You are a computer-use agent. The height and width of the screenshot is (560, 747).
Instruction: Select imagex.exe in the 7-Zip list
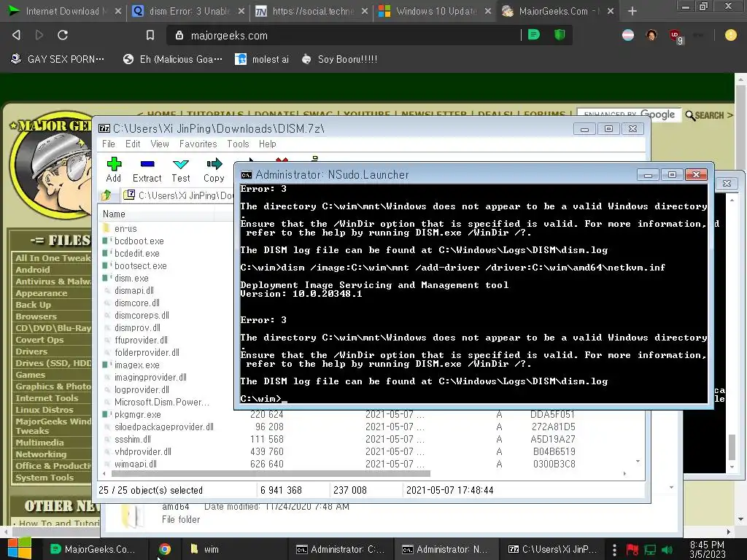[136, 365]
